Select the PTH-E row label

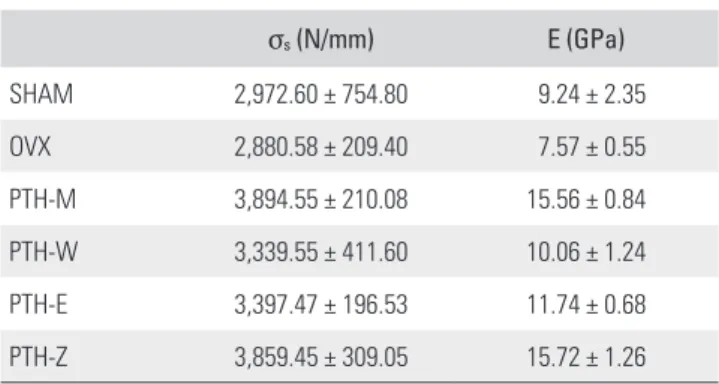39,305
